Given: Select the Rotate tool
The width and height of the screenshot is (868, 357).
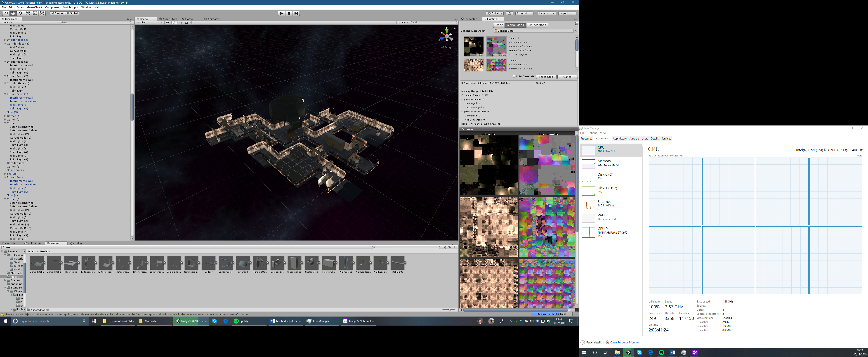Looking at the screenshot, I should (x=20, y=13).
